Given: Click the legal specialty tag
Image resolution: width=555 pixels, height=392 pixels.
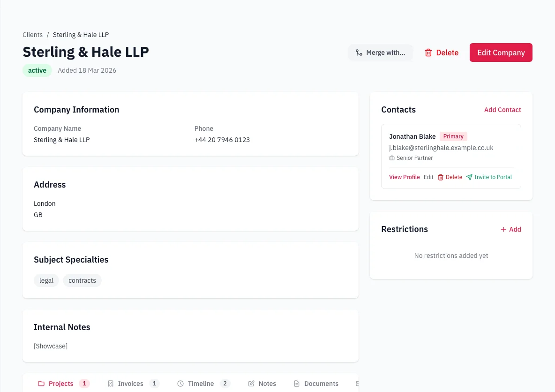Looking at the screenshot, I should 46,280.
